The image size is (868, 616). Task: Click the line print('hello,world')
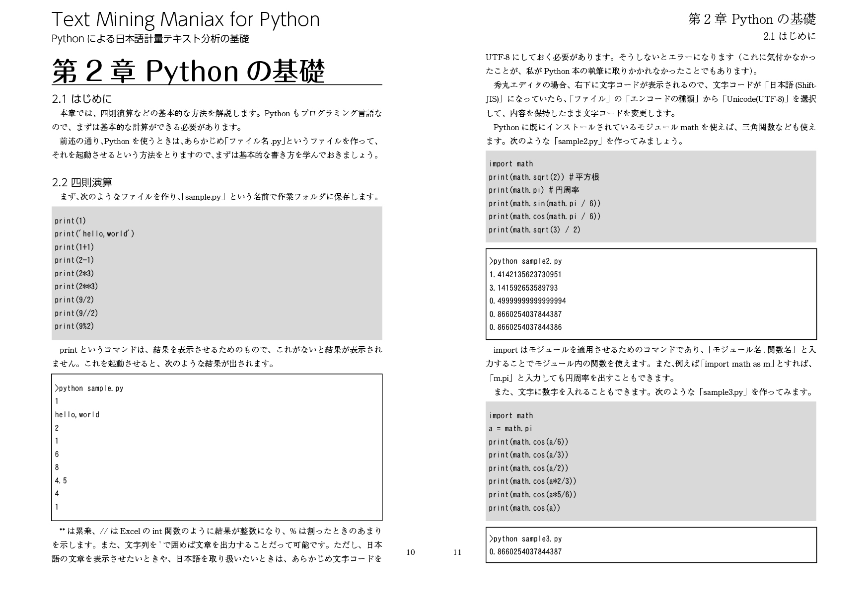(x=94, y=233)
